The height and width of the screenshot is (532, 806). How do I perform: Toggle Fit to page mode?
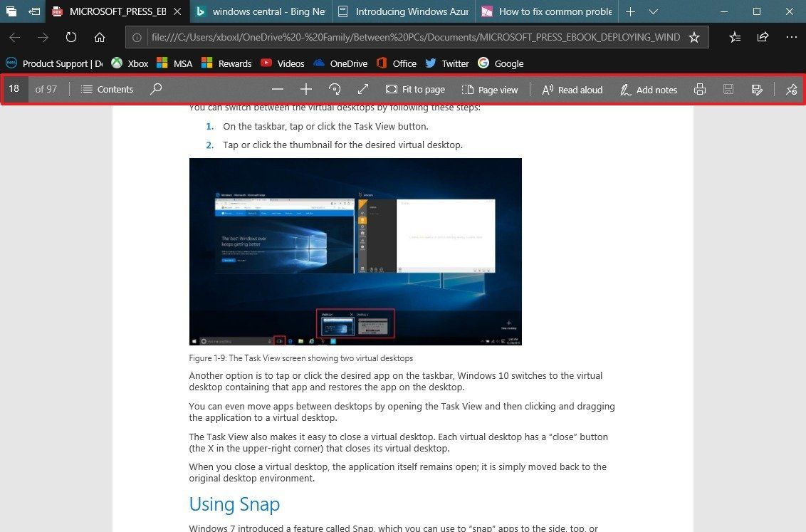click(x=415, y=89)
